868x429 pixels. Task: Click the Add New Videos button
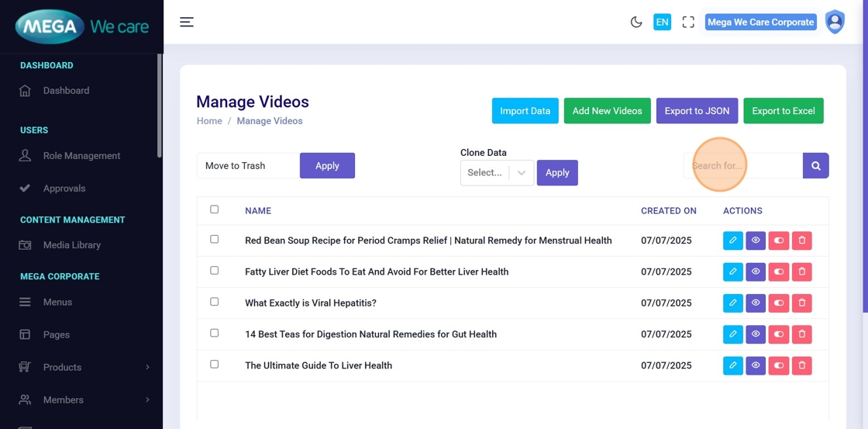click(x=607, y=111)
